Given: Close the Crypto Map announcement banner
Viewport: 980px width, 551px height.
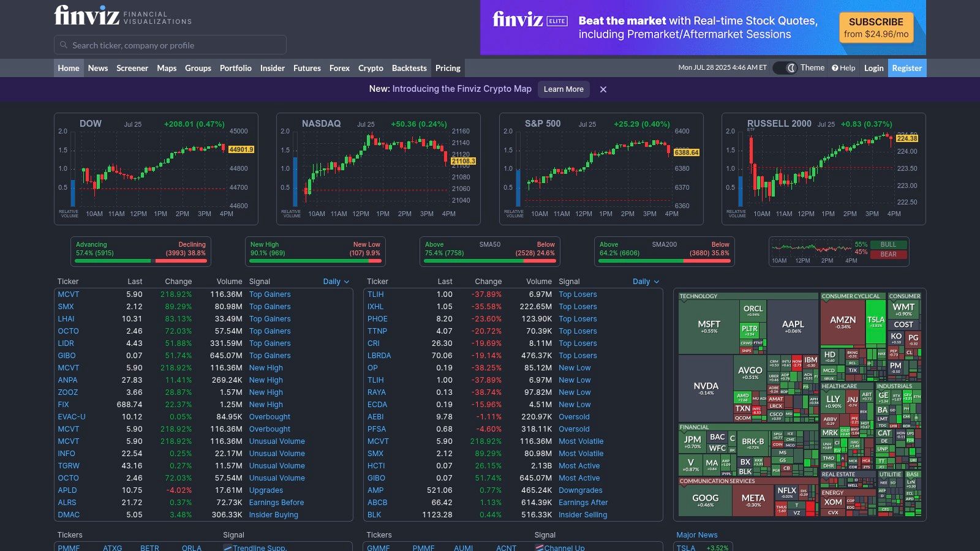Looking at the screenshot, I should [603, 89].
